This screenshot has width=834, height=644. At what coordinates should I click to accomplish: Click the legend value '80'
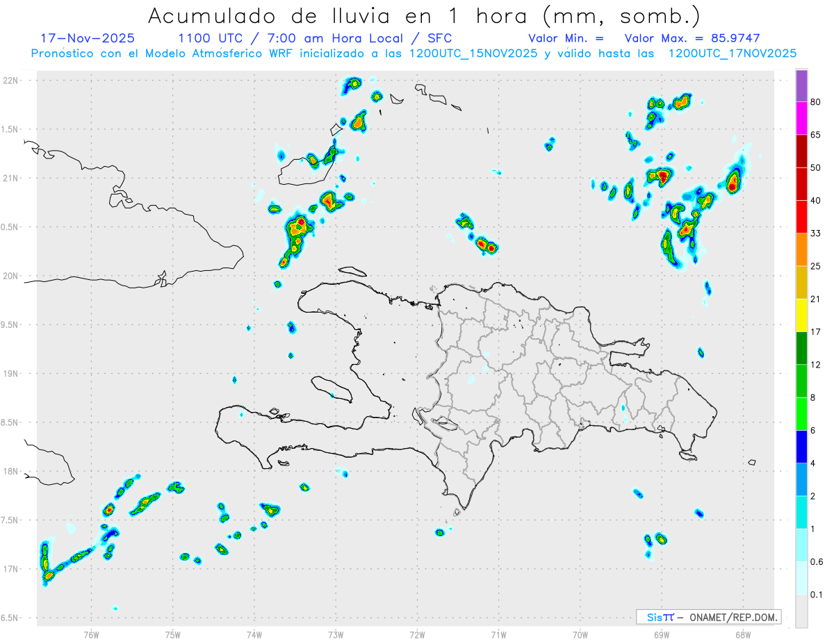(816, 102)
